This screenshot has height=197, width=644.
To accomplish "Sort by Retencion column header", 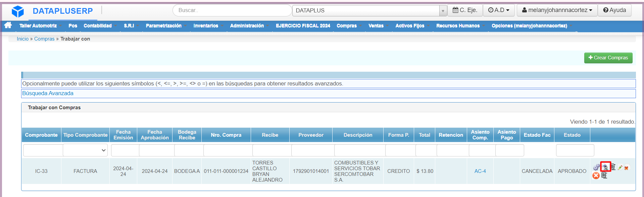I will (x=451, y=135).
